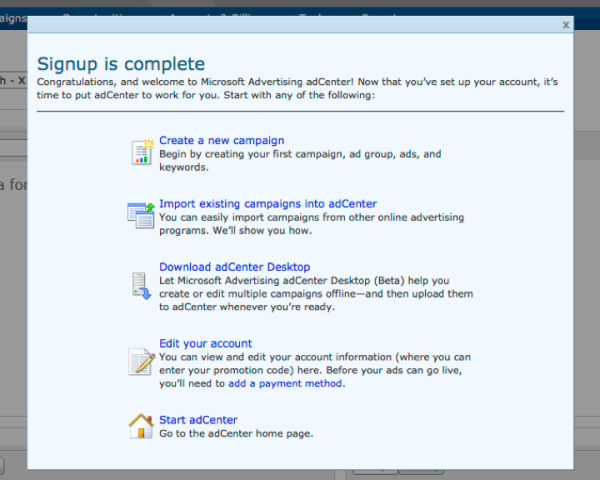This screenshot has width=600, height=480.
Task: Open the Create a new campaign link
Action: (x=222, y=140)
